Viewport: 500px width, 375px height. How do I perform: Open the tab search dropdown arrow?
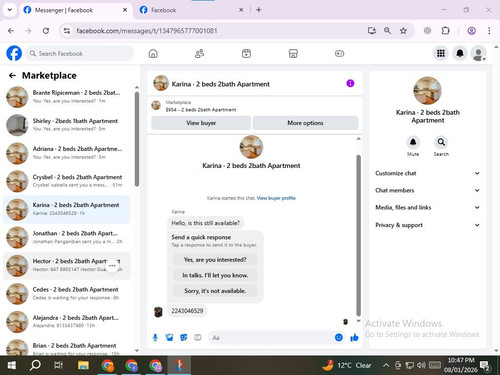pos(10,10)
